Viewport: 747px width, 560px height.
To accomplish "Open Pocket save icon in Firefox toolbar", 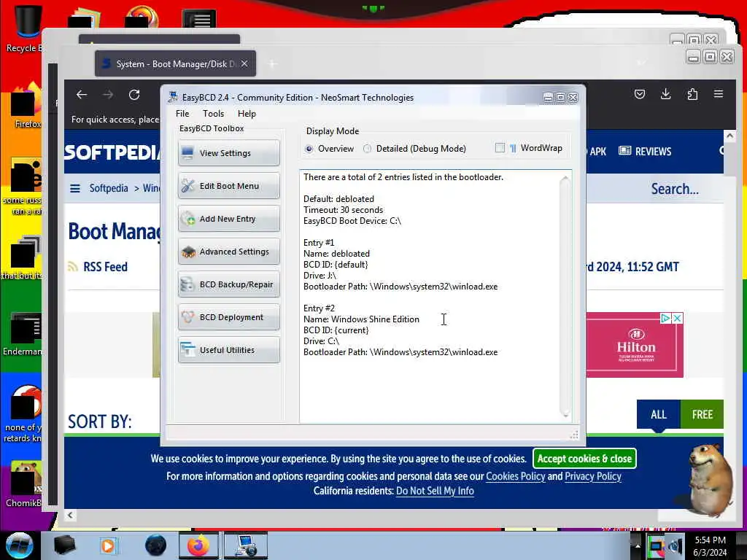I will click(639, 94).
